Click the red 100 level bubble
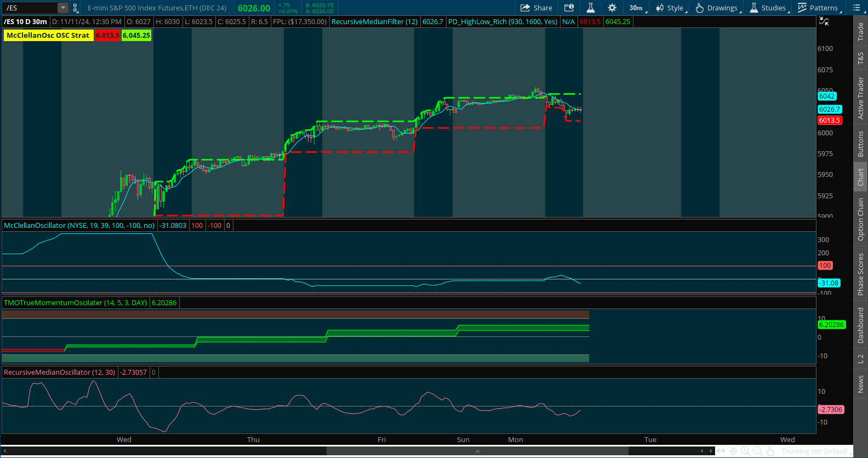The image size is (868, 458). point(825,266)
